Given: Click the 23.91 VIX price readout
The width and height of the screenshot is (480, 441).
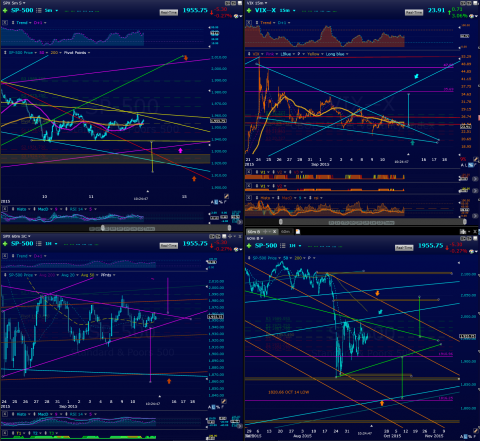Looking at the screenshot, I should coord(437,10).
